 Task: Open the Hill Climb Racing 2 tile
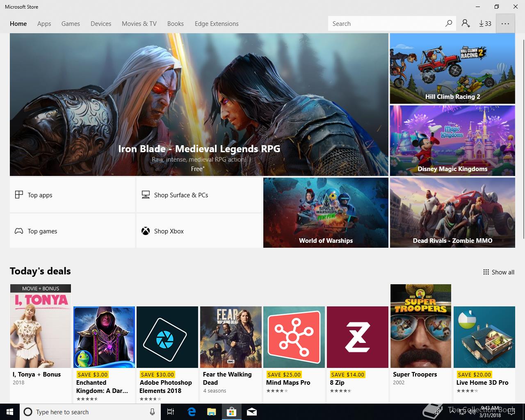coord(452,68)
